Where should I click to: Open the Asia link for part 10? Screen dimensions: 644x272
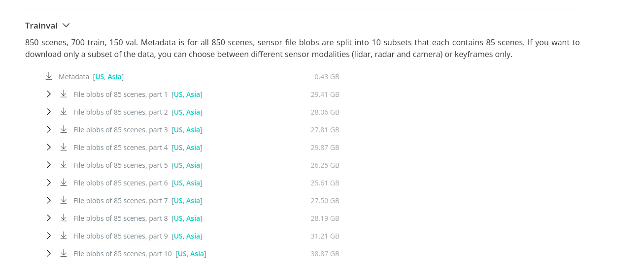[x=197, y=254]
